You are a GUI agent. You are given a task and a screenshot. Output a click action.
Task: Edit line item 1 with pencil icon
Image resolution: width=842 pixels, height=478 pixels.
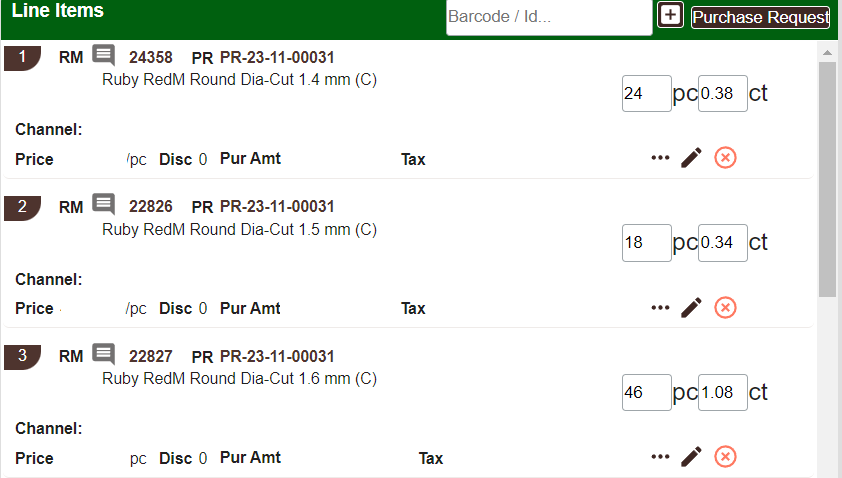691,158
